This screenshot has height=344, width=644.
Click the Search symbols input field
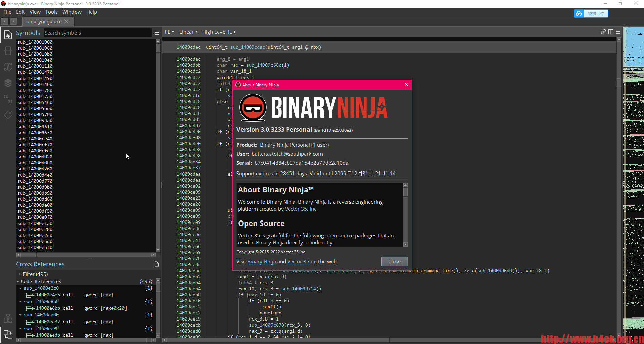[97, 33]
